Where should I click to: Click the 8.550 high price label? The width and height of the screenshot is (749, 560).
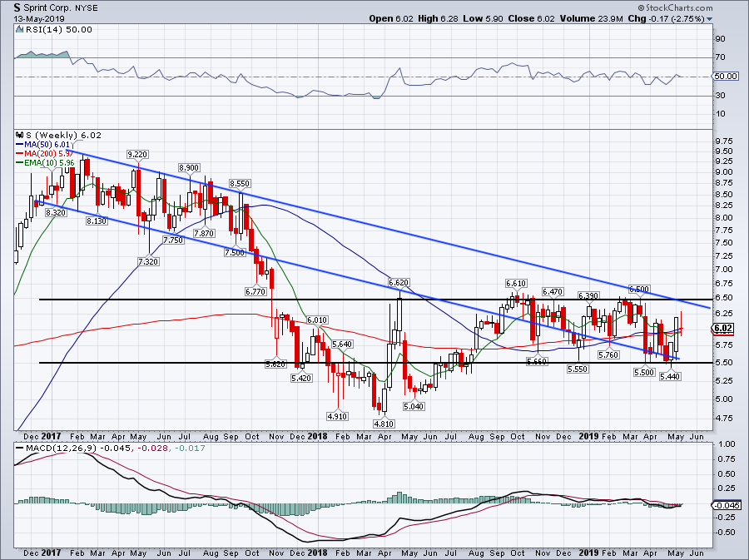tap(240, 183)
